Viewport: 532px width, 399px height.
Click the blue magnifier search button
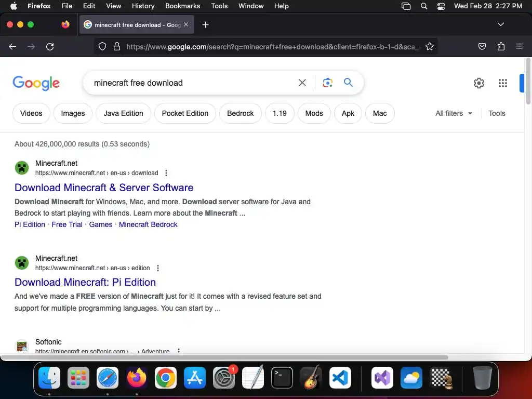tap(348, 83)
